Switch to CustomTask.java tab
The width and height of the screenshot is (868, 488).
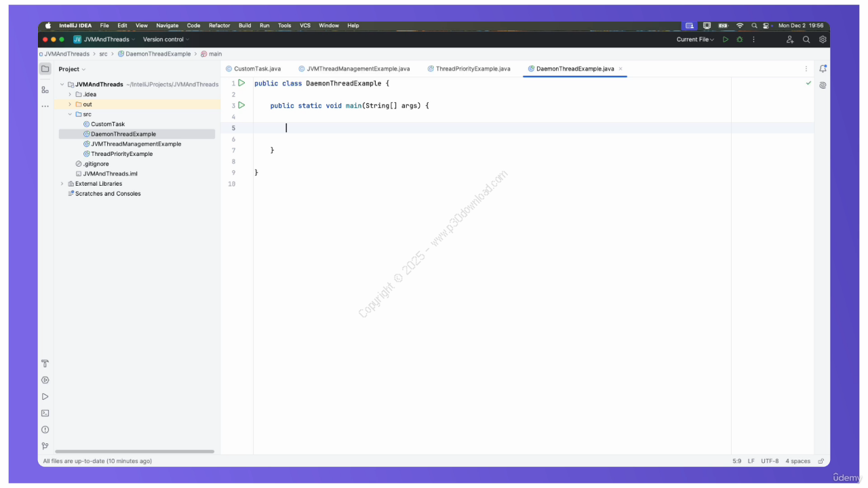point(254,68)
